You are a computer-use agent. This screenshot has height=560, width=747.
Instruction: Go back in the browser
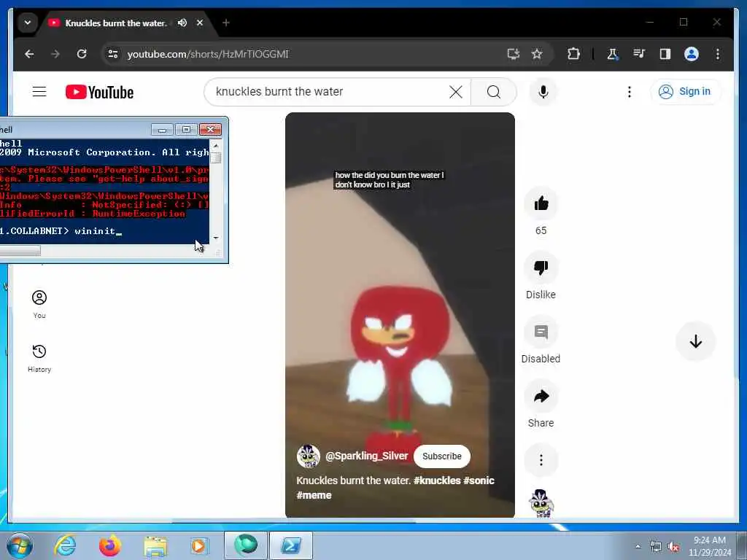pyautogui.click(x=29, y=54)
